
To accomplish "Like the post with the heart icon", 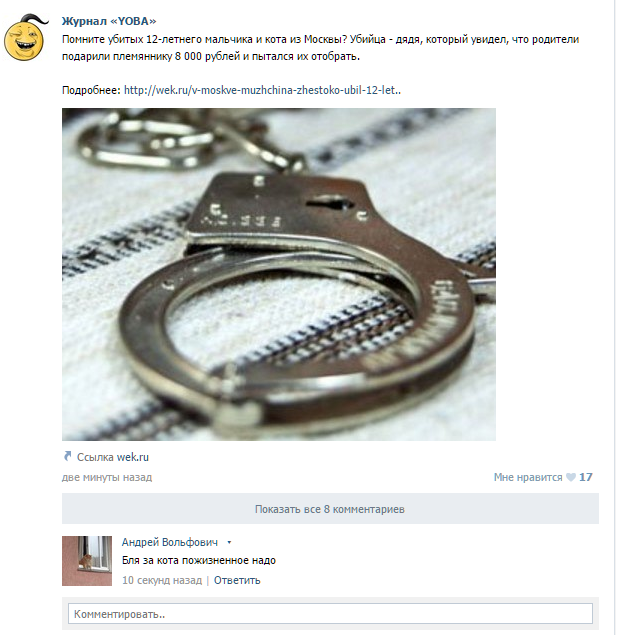I will click(571, 477).
